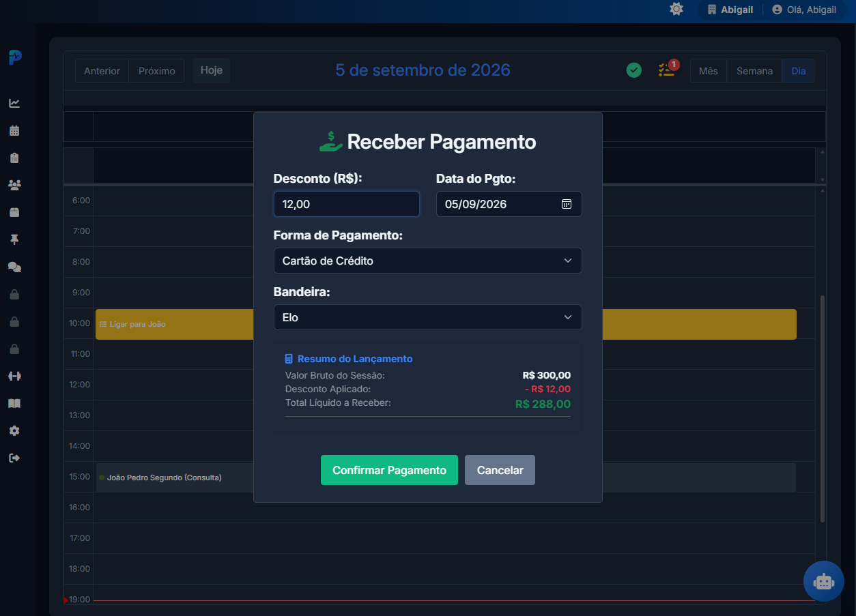Click the logout arrow icon in sidebar
This screenshot has height=616, width=856.
14,458
